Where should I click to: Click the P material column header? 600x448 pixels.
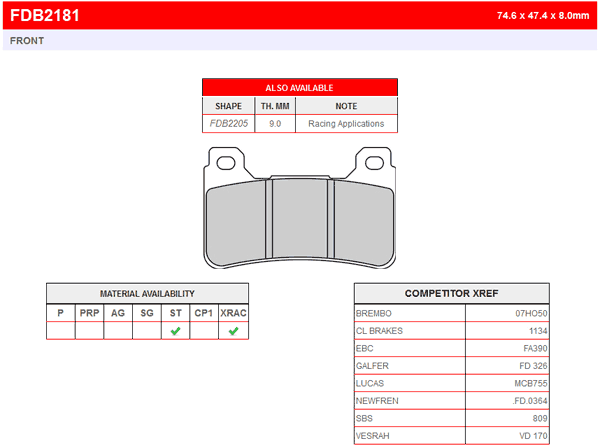60,313
